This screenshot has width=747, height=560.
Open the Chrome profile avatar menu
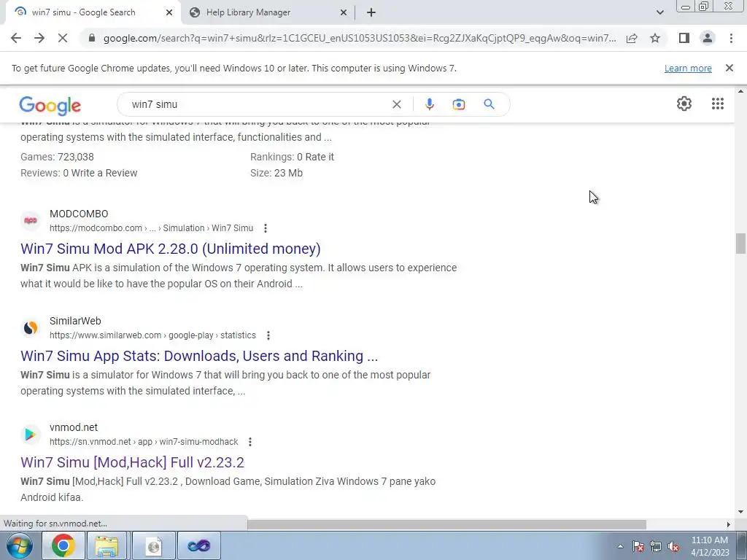click(x=708, y=38)
